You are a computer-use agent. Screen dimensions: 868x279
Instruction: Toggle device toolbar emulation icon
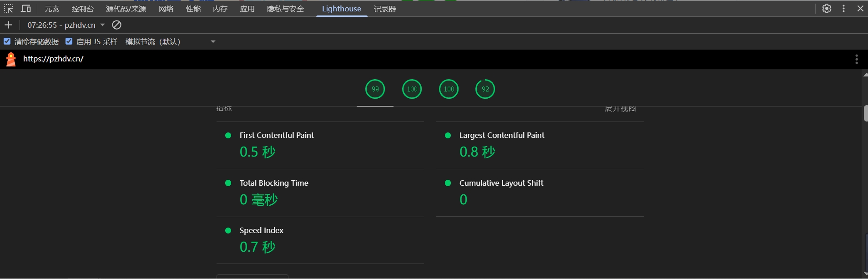[x=26, y=9]
